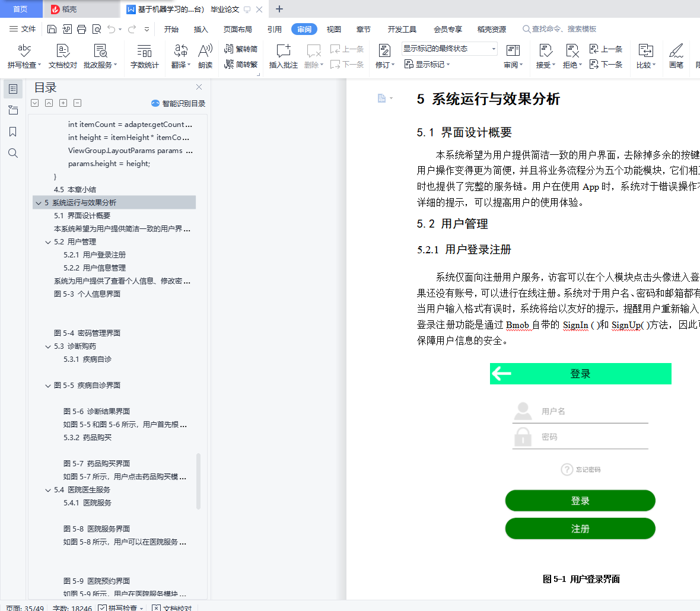The height and width of the screenshot is (611, 700).
Task: Collapse all outline levels minus button
Action: (77, 103)
